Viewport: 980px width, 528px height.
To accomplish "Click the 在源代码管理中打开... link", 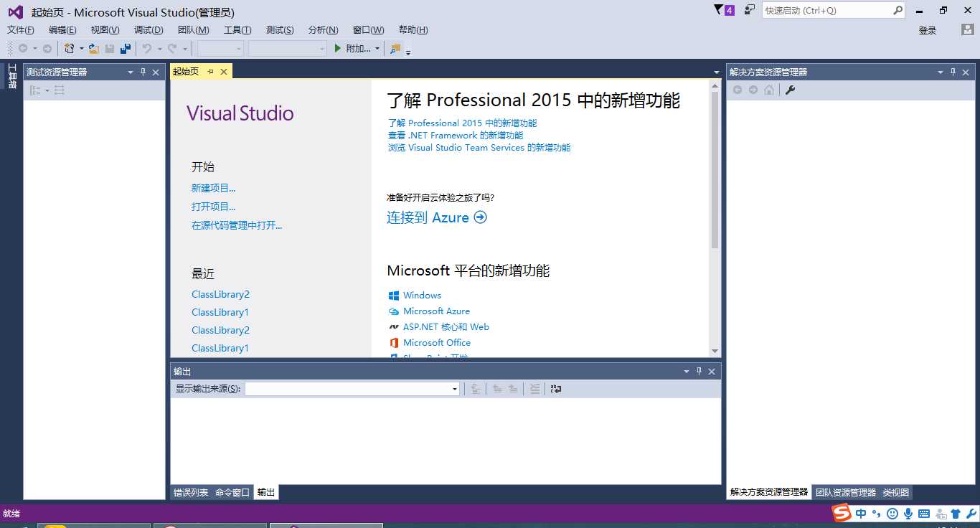I will pyautogui.click(x=237, y=225).
